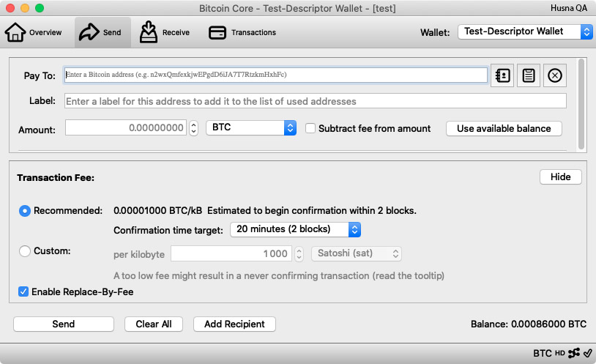Viewport: 596px width, 364px height.
Task: Click the 0.00001000 BTC/kB fee text
Action: pos(157,211)
